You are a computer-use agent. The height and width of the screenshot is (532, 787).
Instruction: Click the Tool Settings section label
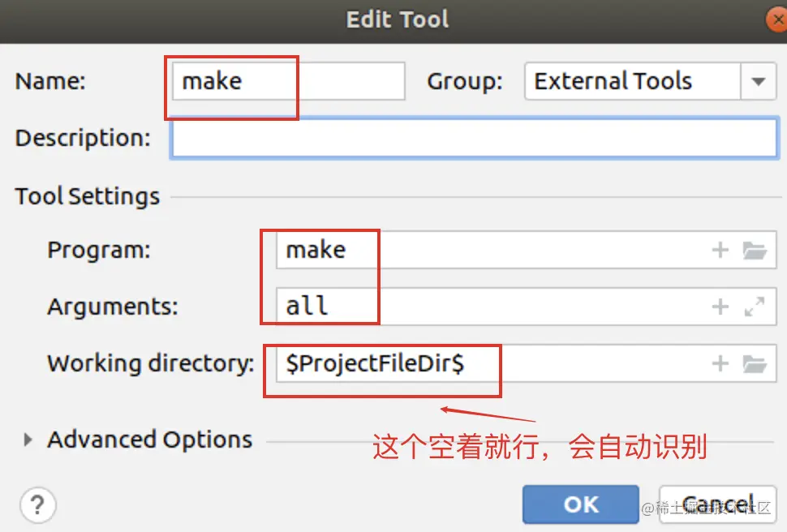click(88, 196)
